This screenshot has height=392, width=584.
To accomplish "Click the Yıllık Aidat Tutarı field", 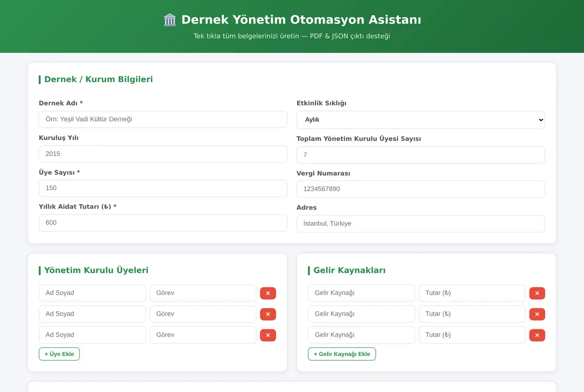I will 163,223.
